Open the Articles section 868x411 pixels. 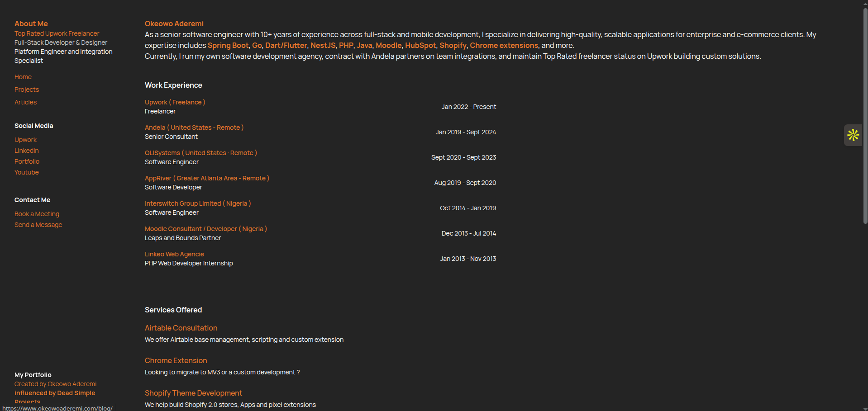point(26,102)
